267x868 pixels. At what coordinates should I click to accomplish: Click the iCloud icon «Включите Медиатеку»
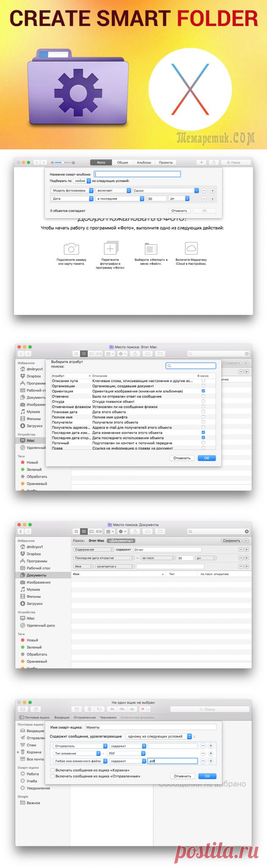(191, 248)
